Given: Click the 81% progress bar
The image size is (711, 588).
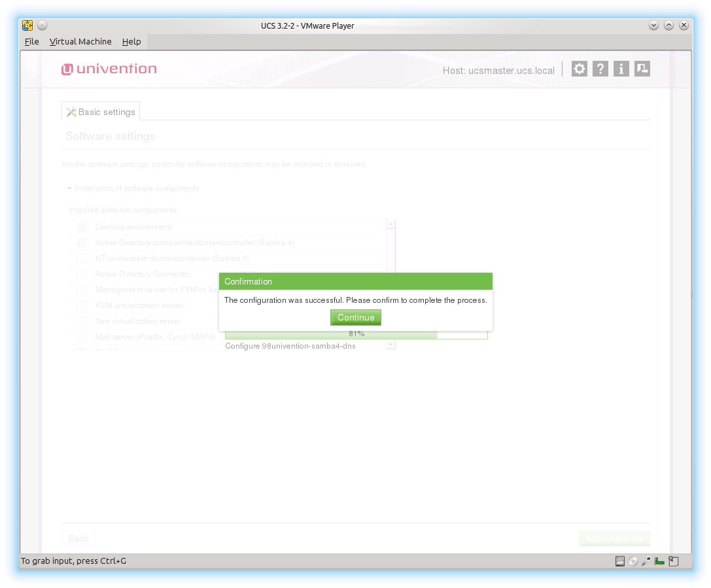Looking at the screenshot, I should 356,335.
